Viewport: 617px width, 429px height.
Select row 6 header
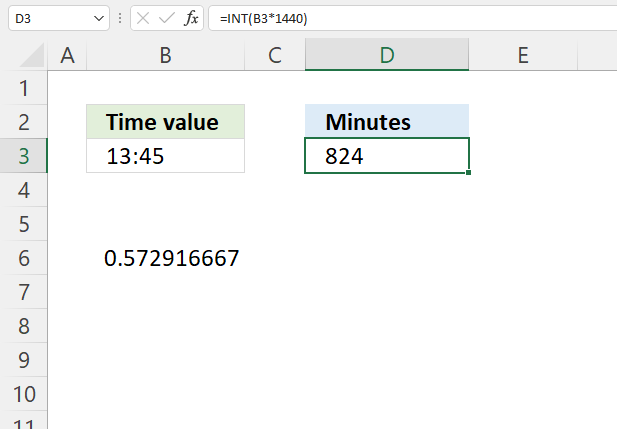[24, 258]
